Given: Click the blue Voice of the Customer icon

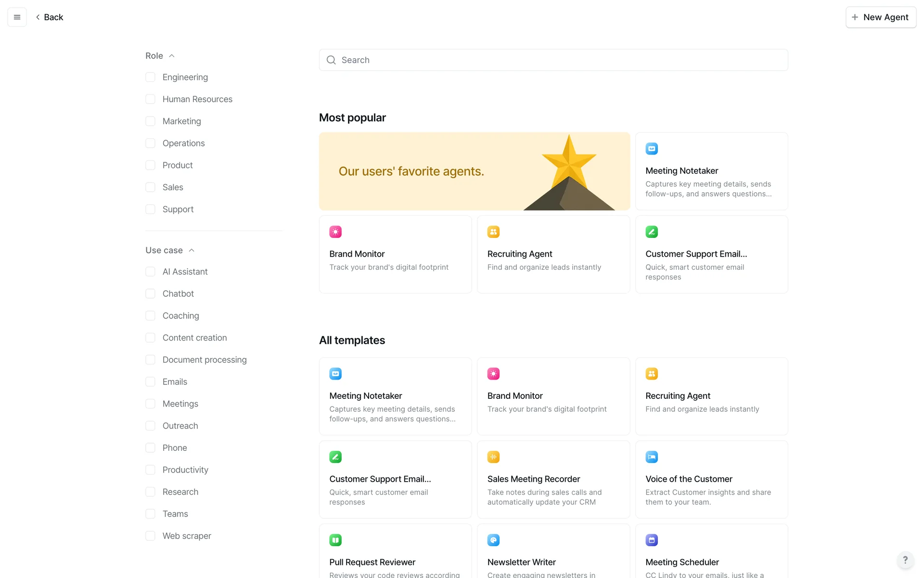Looking at the screenshot, I should point(652,457).
